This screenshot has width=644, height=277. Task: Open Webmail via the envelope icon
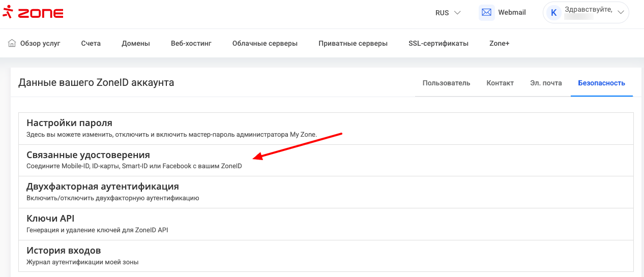click(487, 13)
